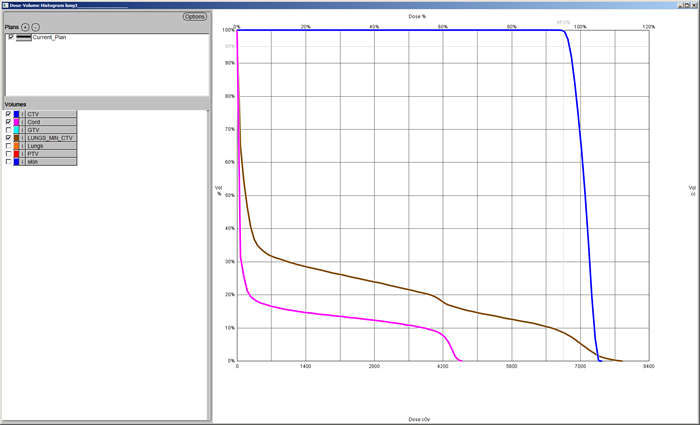Open info for the Cord volume
The image size is (700, 425).
coord(23,123)
